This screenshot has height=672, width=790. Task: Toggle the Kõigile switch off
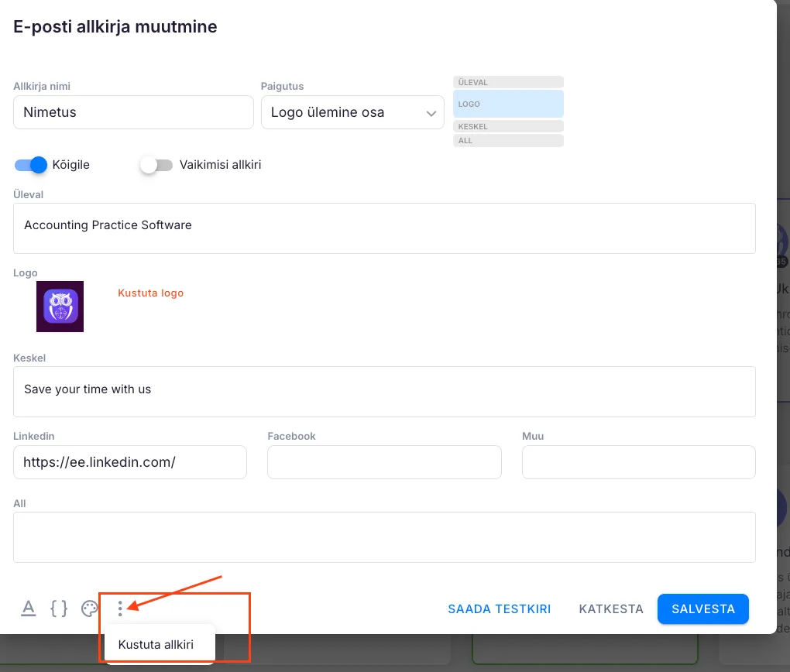point(31,165)
